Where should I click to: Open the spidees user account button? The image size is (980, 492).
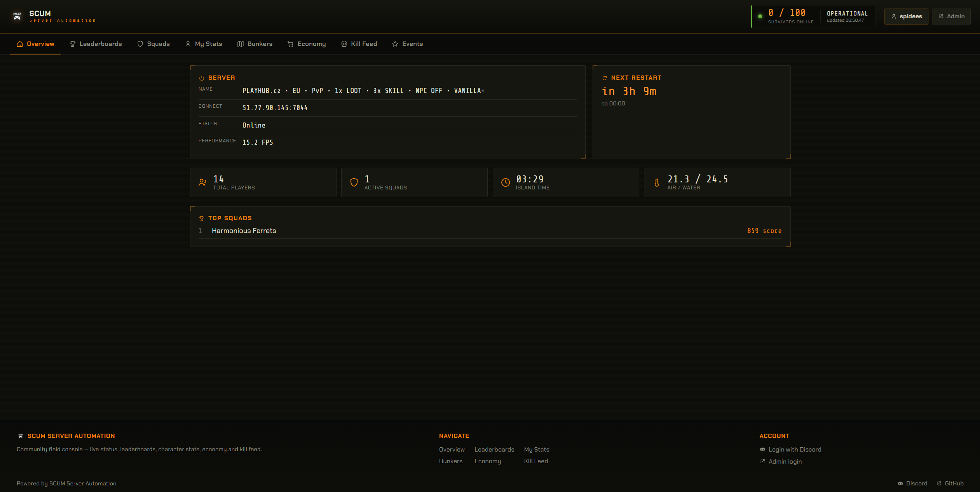click(906, 16)
